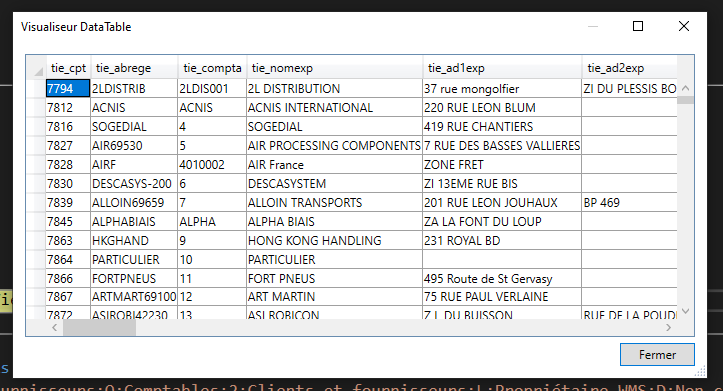Select cell 220 RUE LEON BLUM
The width and height of the screenshot is (723, 391).
click(502, 107)
